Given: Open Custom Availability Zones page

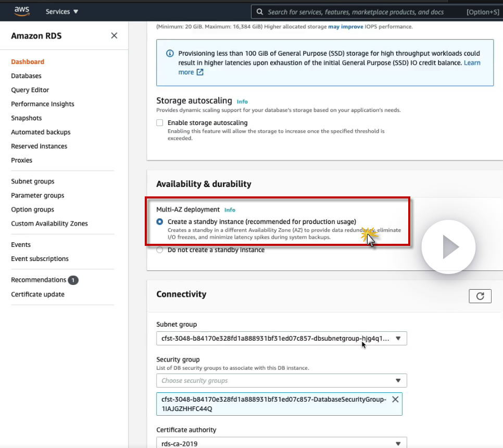Looking at the screenshot, I should tap(49, 223).
